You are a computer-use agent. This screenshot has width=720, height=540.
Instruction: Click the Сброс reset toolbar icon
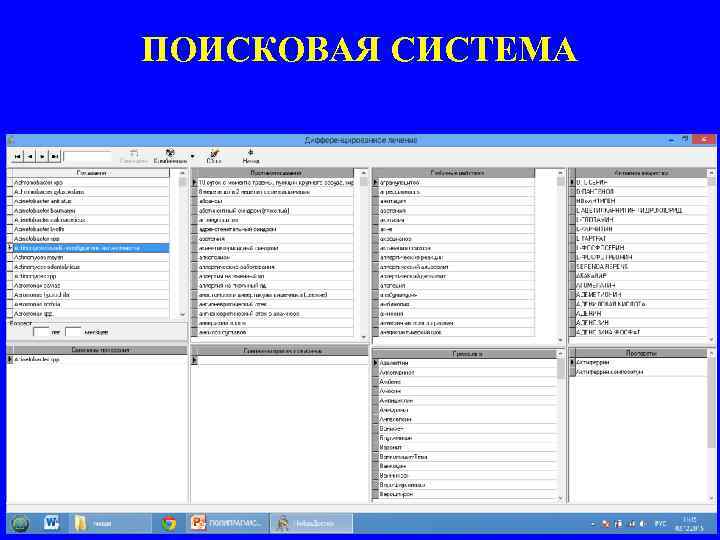[214, 156]
